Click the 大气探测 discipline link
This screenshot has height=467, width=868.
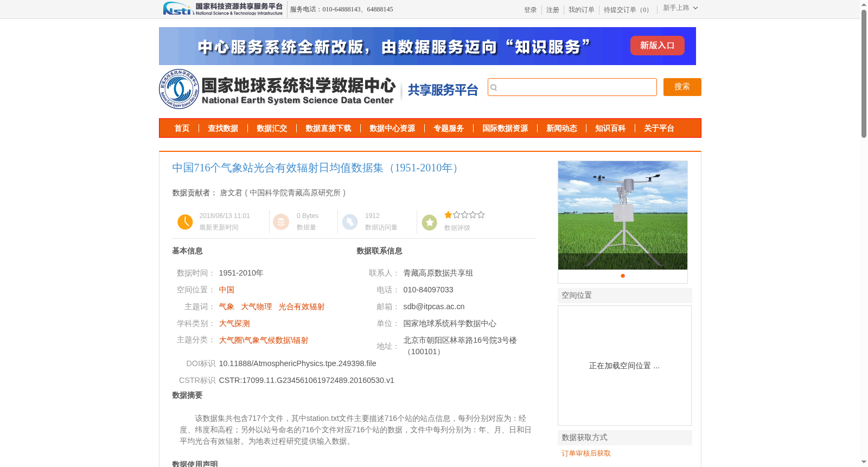click(234, 323)
